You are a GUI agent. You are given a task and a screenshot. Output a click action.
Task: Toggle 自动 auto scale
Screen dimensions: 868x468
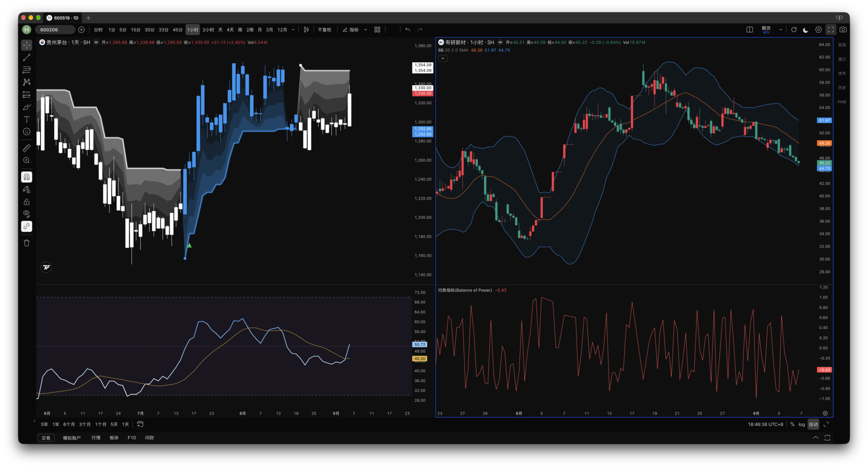click(x=813, y=424)
